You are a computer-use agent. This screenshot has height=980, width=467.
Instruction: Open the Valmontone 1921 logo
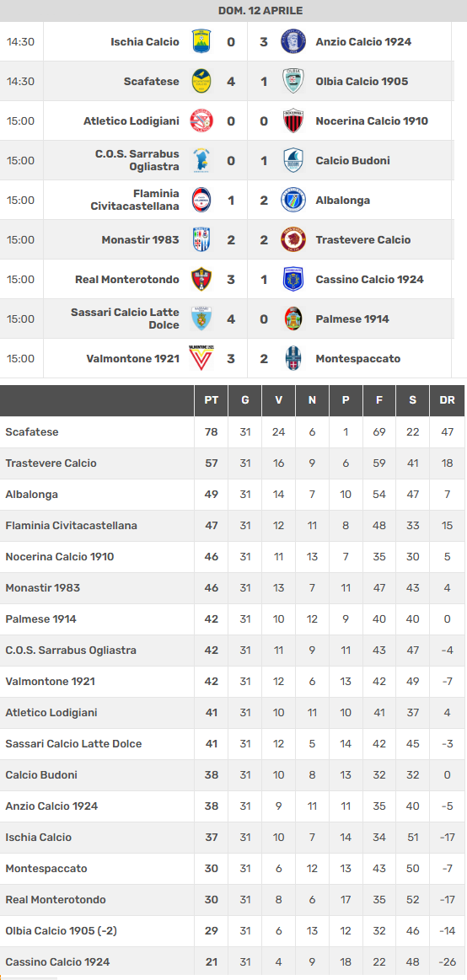pyautogui.click(x=201, y=358)
